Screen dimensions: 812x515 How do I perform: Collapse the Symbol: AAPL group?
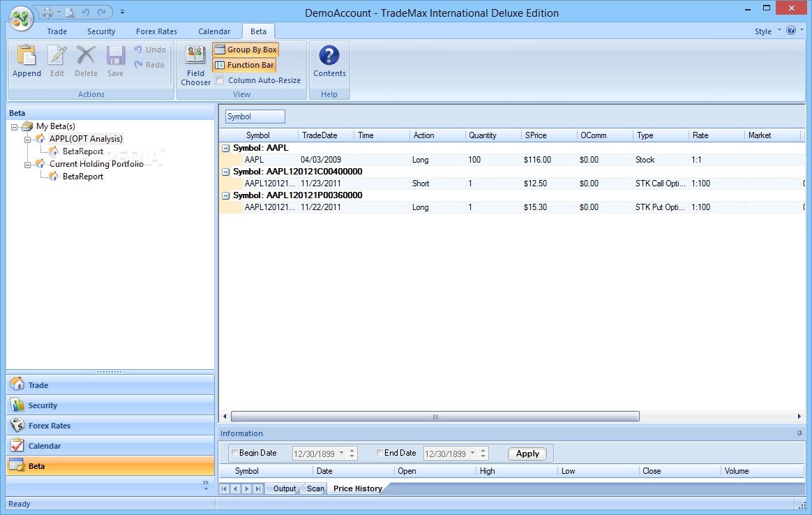pos(226,148)
